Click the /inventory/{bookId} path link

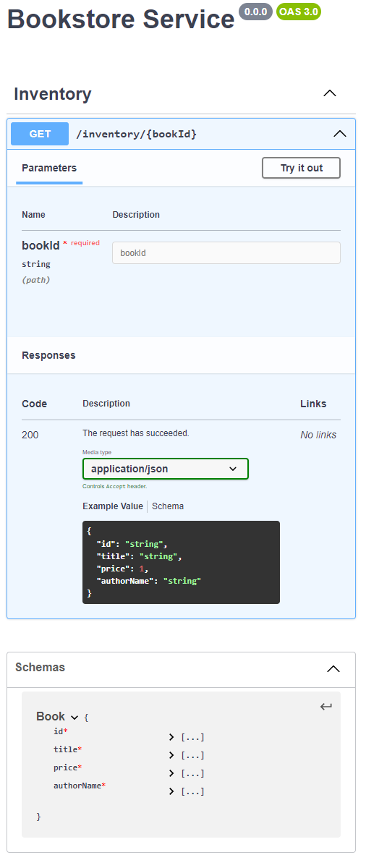(137, 134)
